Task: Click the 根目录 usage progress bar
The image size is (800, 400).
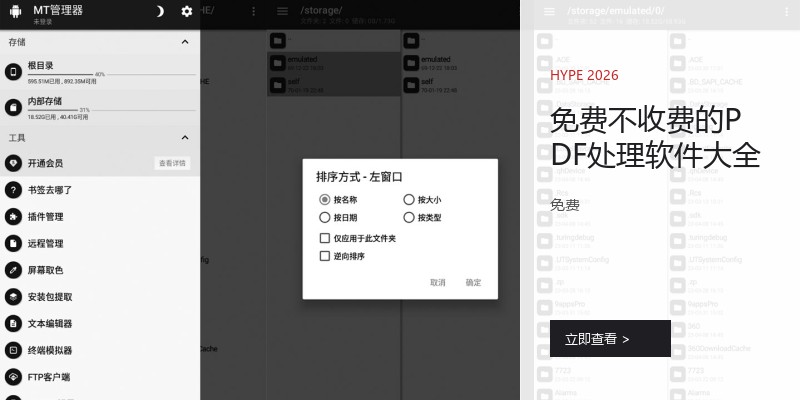Action: tap(112, 74)
